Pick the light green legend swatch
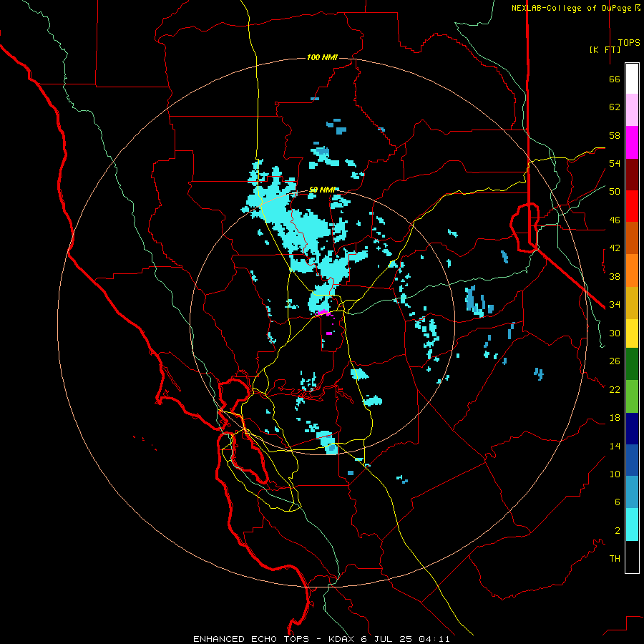 pyautogui.click(x=632, y=396)
